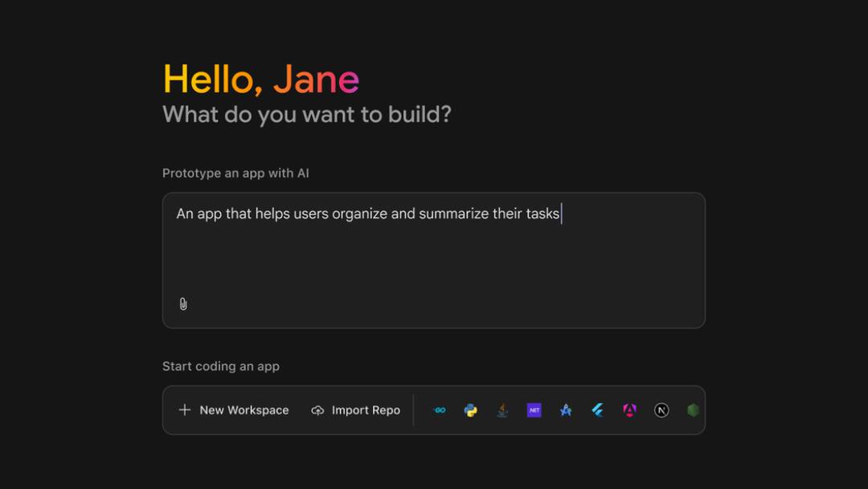Pick the Java template icon
This screenshot has height=489, width=868.
pyautogui.click(x=502, y=410)
